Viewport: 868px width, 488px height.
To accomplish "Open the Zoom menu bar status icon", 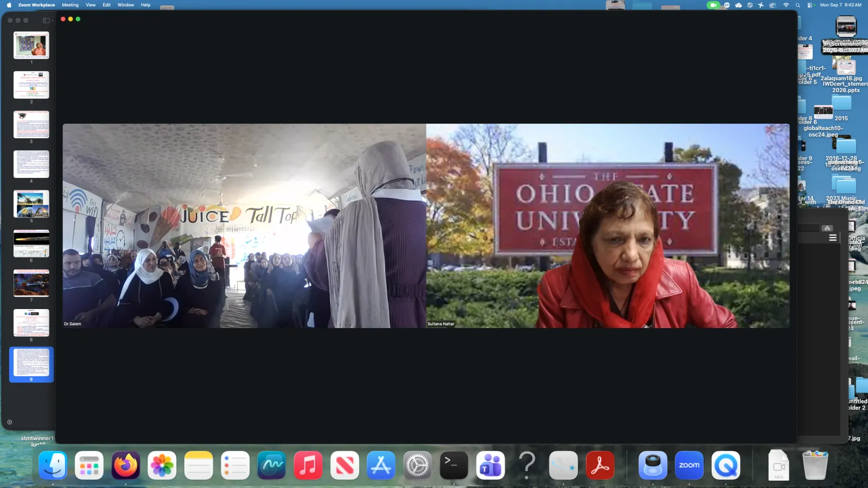I will (x=726, y=5).
